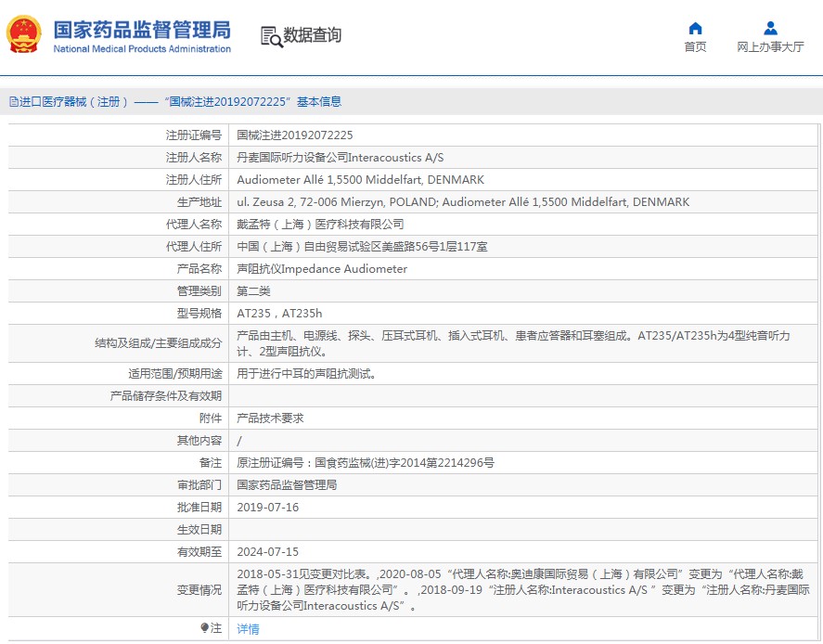Click the 数据查询 heading text
Screen dimensions: 823x644
313,35
